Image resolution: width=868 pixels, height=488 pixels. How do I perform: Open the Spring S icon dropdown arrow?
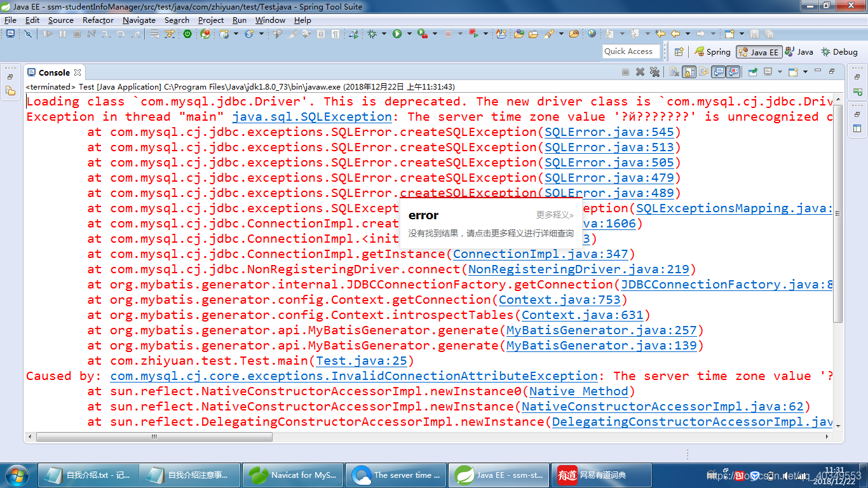pos(261,34)
